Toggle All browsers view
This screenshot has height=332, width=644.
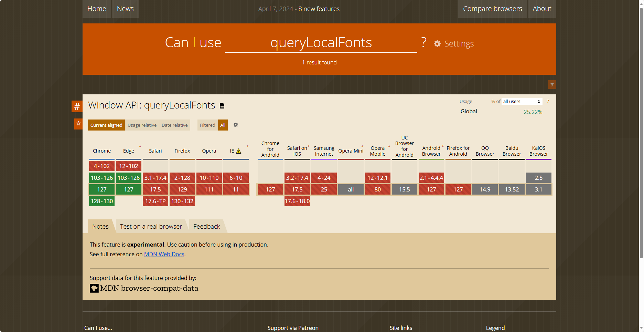pos(223,125)
